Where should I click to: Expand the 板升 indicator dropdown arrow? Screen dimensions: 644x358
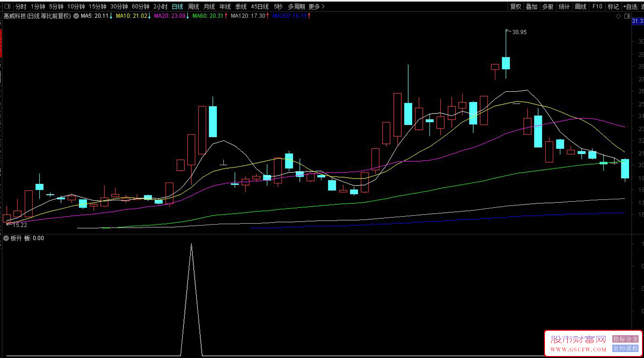click(6, 238)
